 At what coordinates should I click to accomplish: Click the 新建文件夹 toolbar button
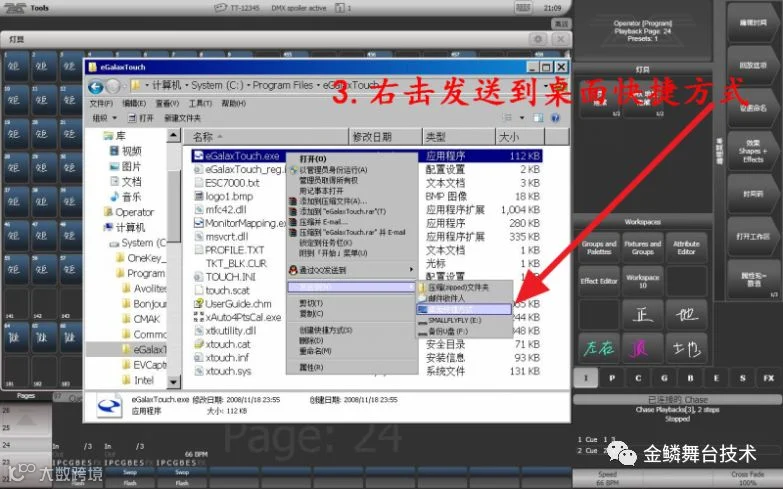point(182,118)
